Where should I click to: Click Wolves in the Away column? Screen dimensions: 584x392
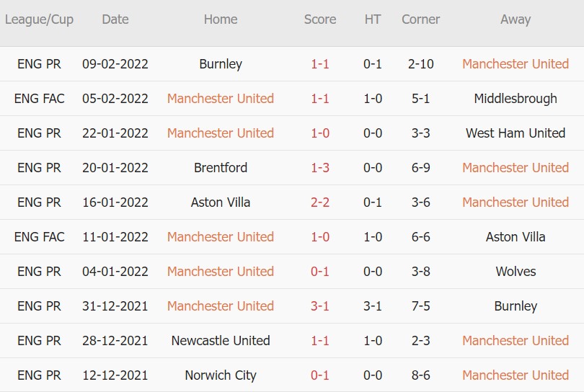(516, 272)
